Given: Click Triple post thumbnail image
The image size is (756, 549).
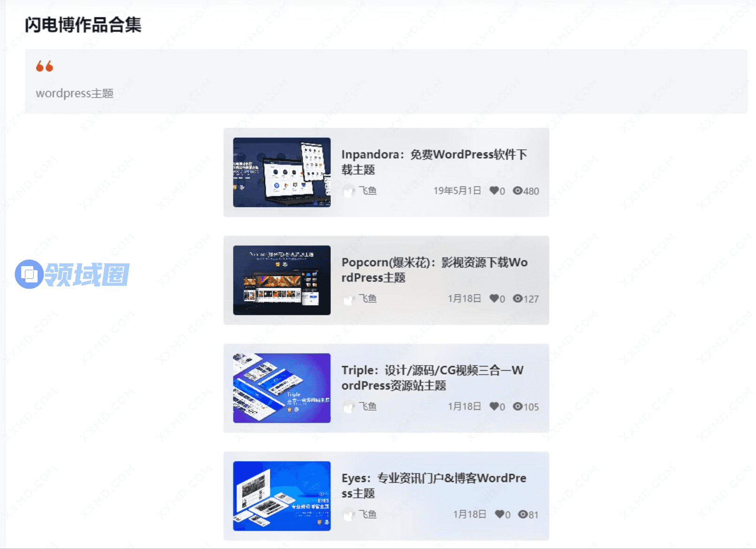Looking at the screenshot, I should [x=282, y=388].
